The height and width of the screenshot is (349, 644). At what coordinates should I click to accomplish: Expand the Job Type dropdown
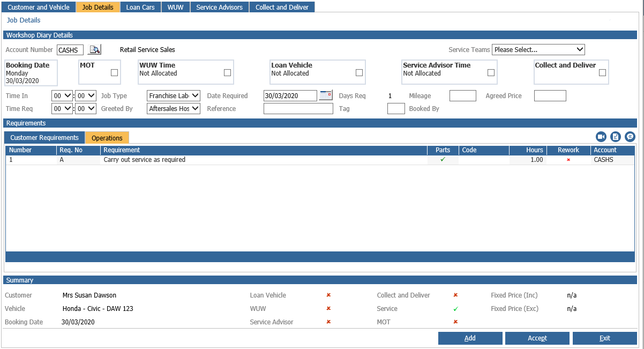coord(174,96)
